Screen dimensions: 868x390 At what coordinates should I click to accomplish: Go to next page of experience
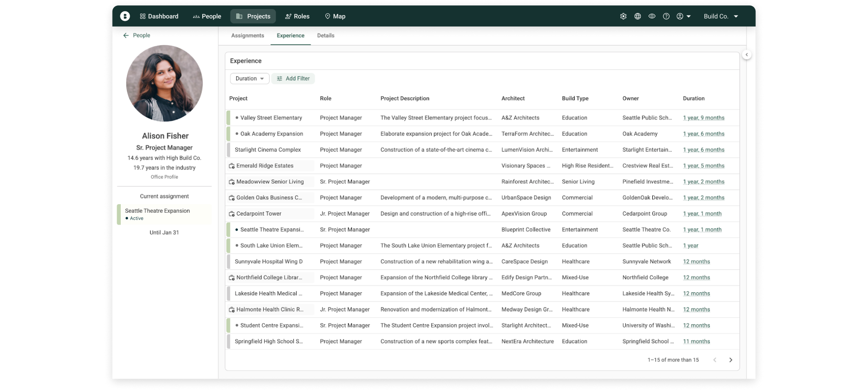pyautogui.click(x=731, y=360)
